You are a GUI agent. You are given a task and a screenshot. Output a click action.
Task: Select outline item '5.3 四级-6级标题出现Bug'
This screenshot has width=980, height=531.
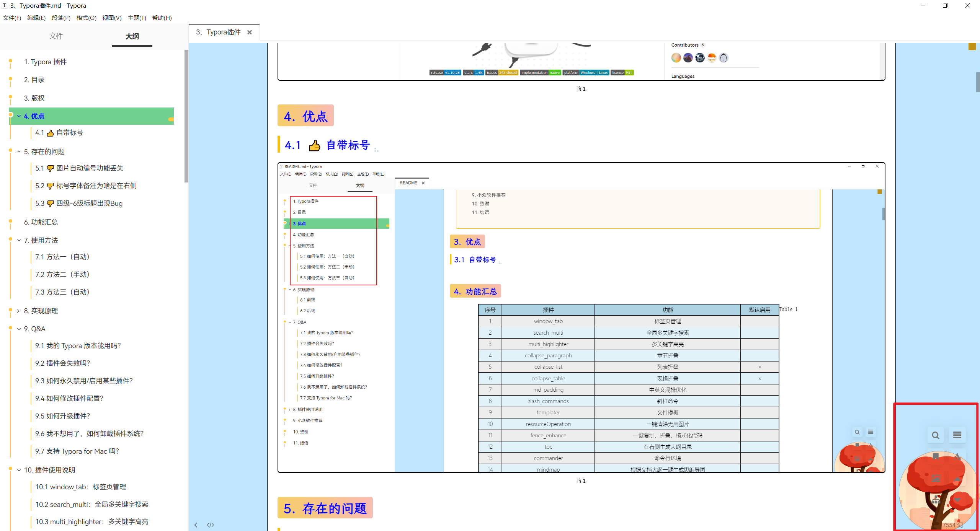79,203
